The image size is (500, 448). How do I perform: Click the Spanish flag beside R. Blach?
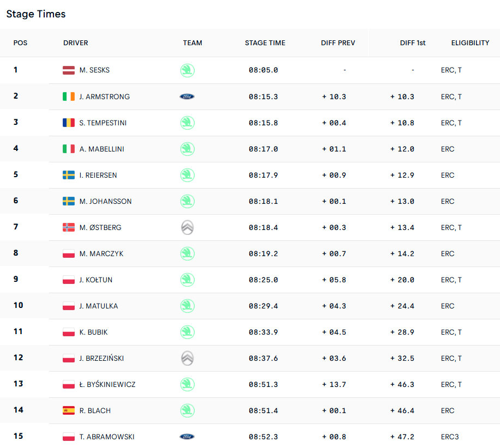click(69, 410)
